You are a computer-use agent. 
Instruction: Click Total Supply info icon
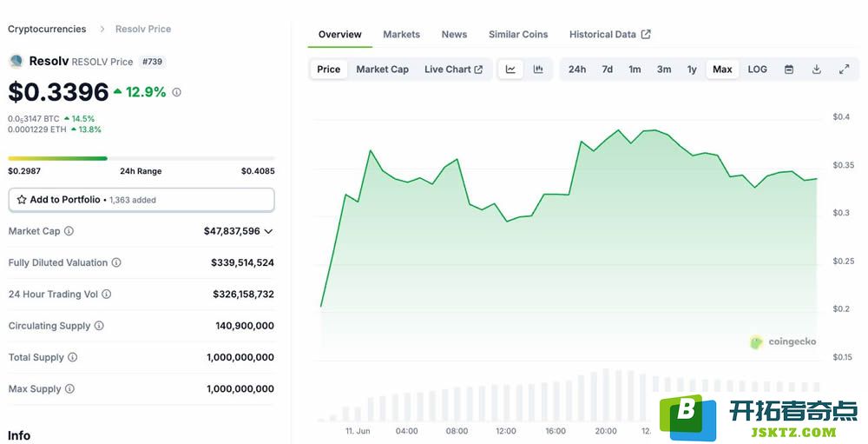(x=73, y=357)
